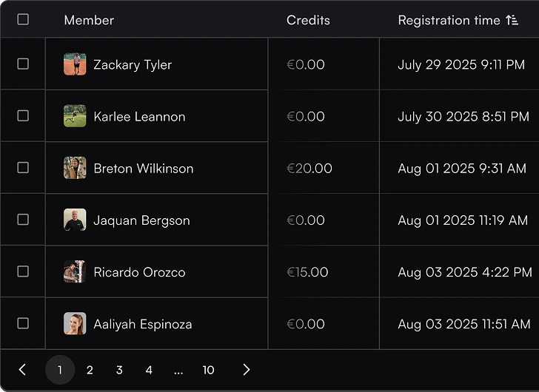Open the pagination ellipsis
This screenshot has height=392, width=539.
[x=178, y=370]
